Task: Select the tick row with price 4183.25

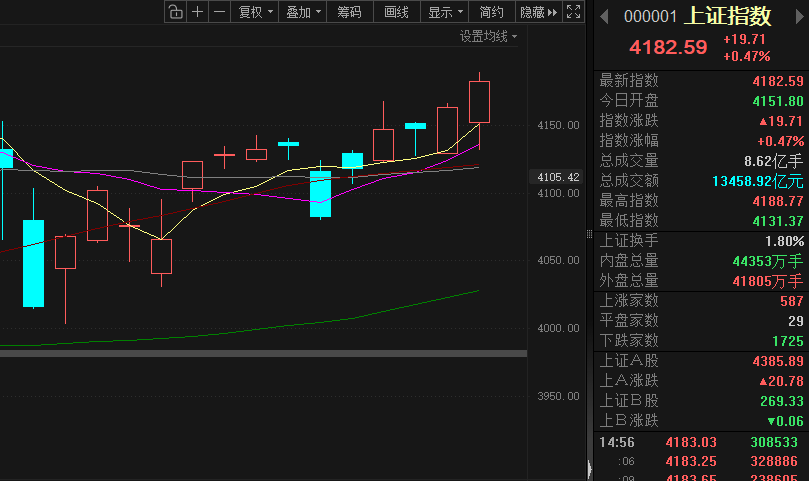Action: pos(701,462)
